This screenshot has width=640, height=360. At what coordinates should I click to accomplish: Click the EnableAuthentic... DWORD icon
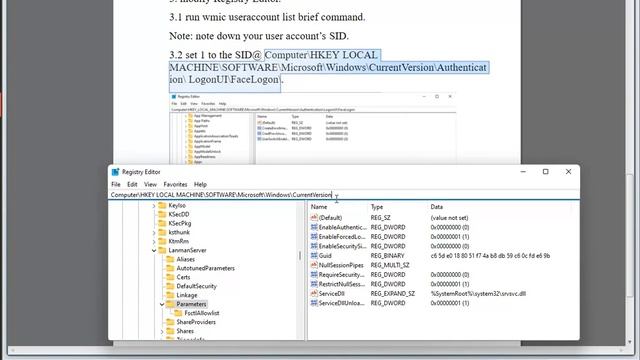click(x=314, y=227)
